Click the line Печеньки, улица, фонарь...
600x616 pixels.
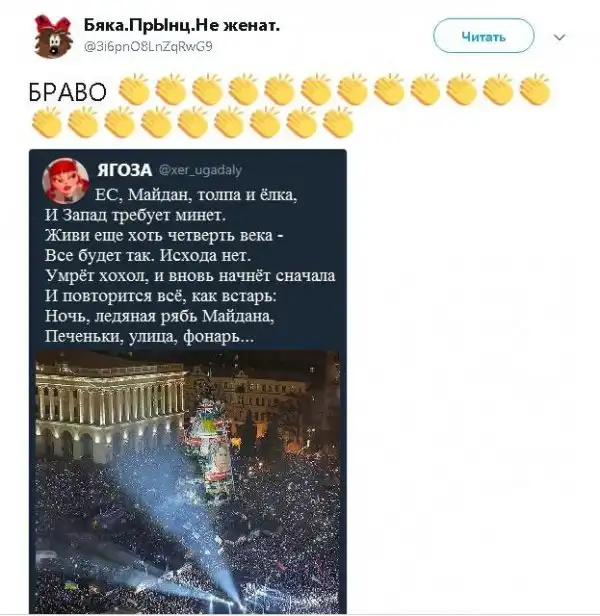pyautogui.click(x=149, y=336)
